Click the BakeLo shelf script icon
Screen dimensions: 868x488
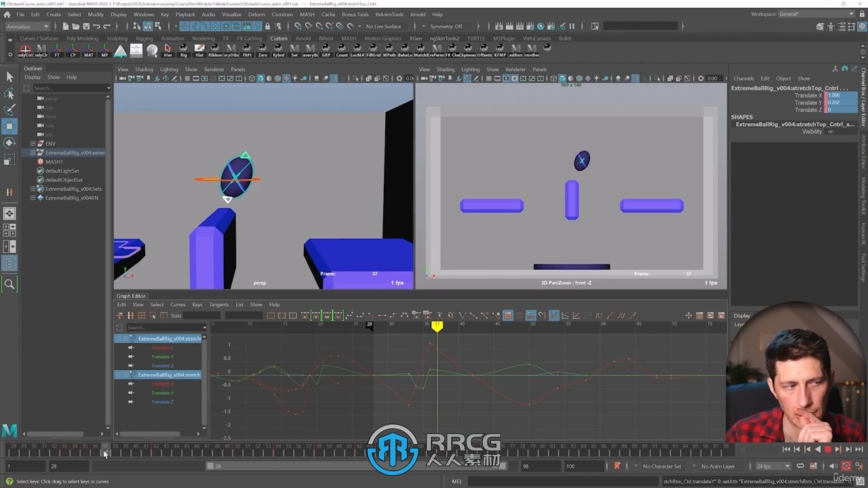(405, 51)
